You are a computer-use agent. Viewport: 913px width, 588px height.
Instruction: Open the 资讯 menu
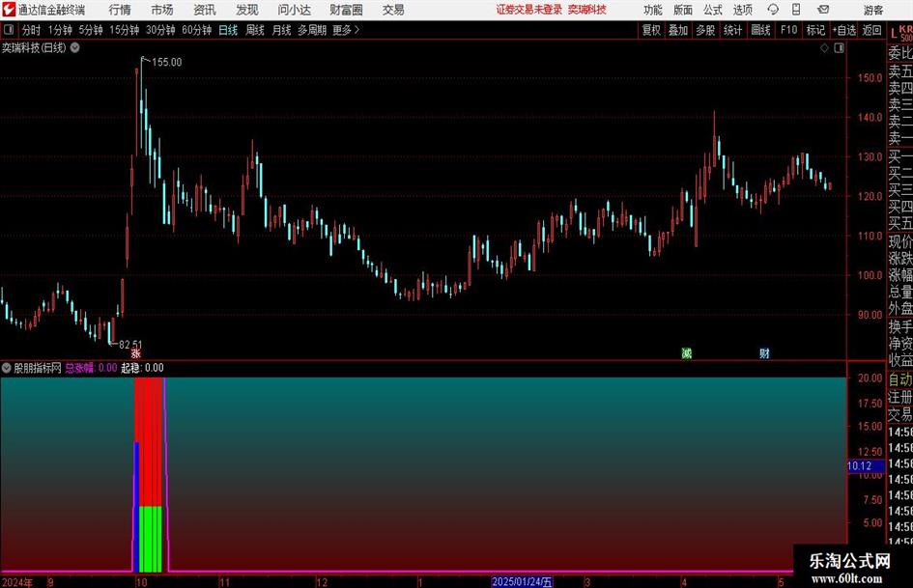[x=205, y=10]
